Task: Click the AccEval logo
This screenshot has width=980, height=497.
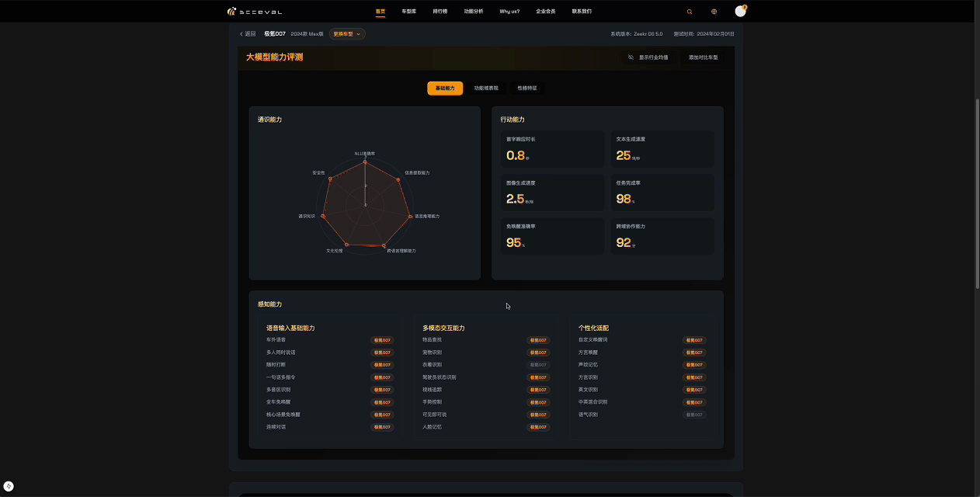Action: [x=254, y=12]
